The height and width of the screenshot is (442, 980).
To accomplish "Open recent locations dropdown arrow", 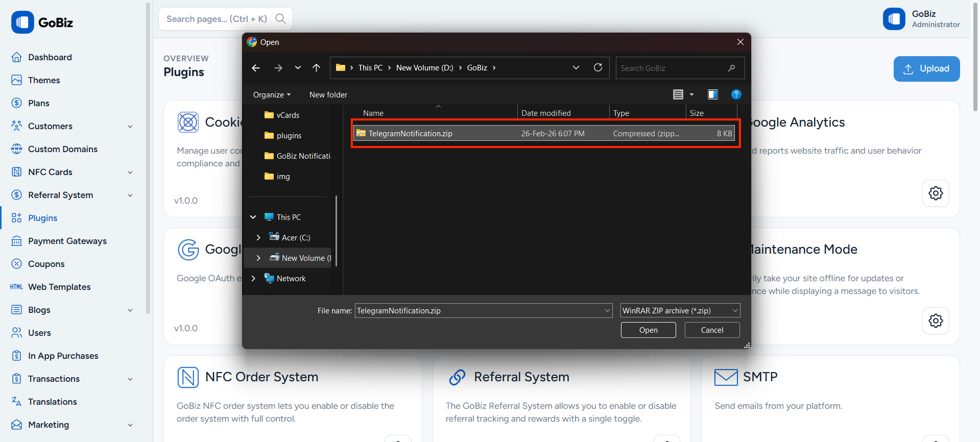I will pyautogui.click(x=298, y=68).
